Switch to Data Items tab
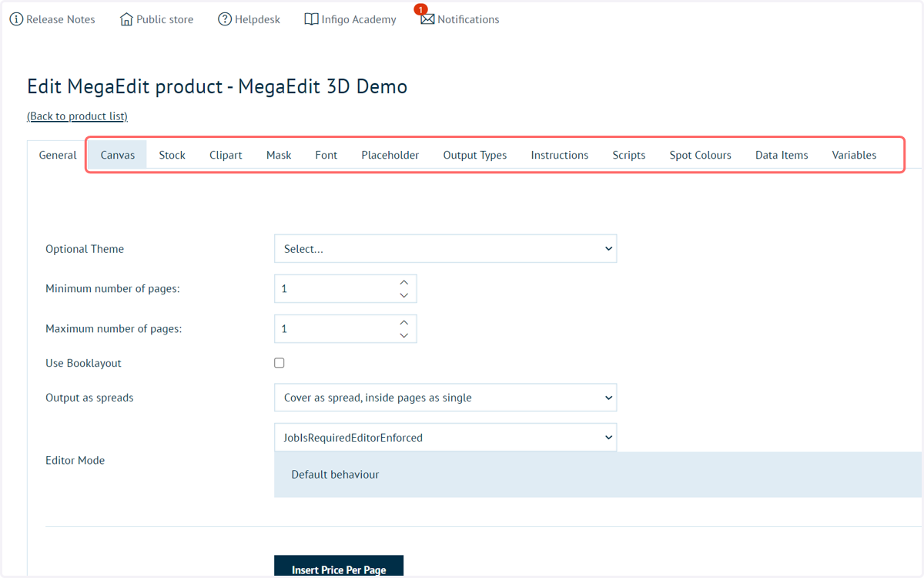The height and width of the screenshot is (578, 924). coord(782,155)
